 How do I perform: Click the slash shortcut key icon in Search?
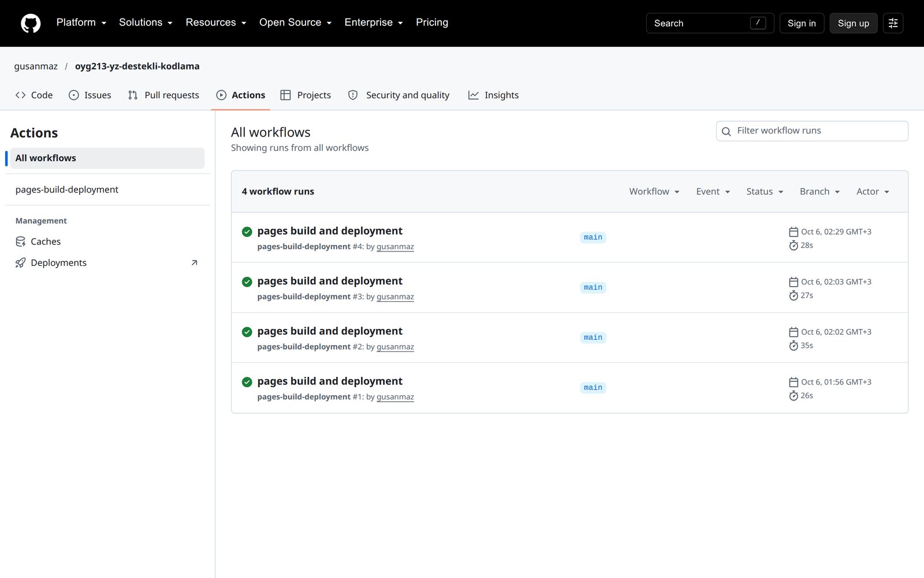click(758, 23)
